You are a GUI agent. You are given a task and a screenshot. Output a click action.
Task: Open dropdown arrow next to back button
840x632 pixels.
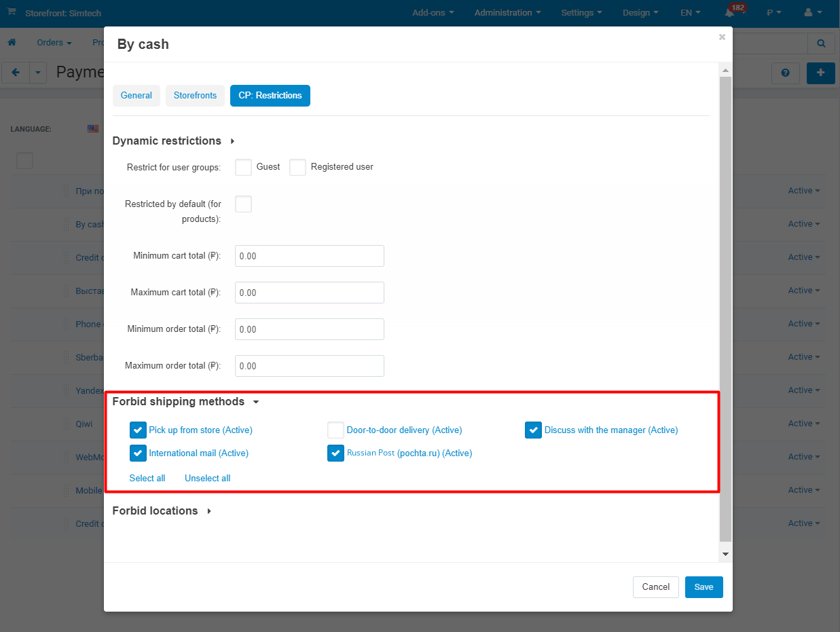pyautogui.click(x=37, y=73)
